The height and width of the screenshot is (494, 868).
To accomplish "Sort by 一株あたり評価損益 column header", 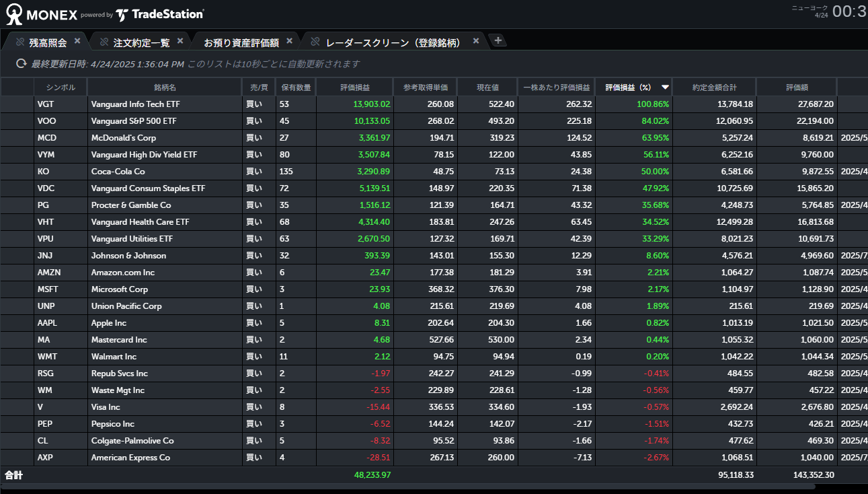I will pyautogui.click(x=556, y=87).
